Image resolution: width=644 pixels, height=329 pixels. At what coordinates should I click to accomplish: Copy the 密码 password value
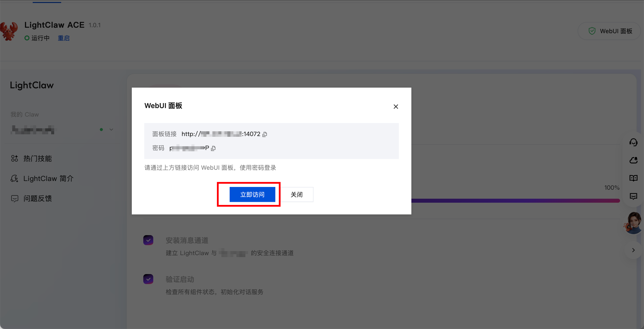213,148
